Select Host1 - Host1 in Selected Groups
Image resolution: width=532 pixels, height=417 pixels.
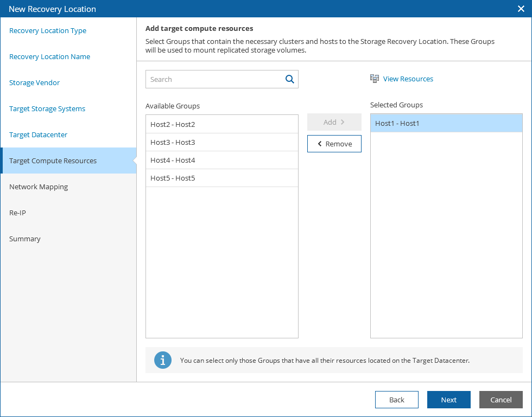tap(446, 123)
